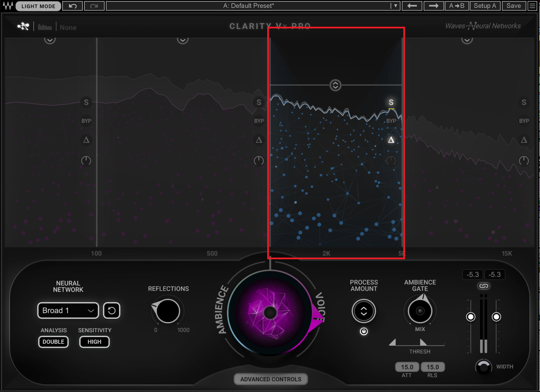Click the LIGHT MODE button
This screenshot has height=392, width=540.
point(38,6)
